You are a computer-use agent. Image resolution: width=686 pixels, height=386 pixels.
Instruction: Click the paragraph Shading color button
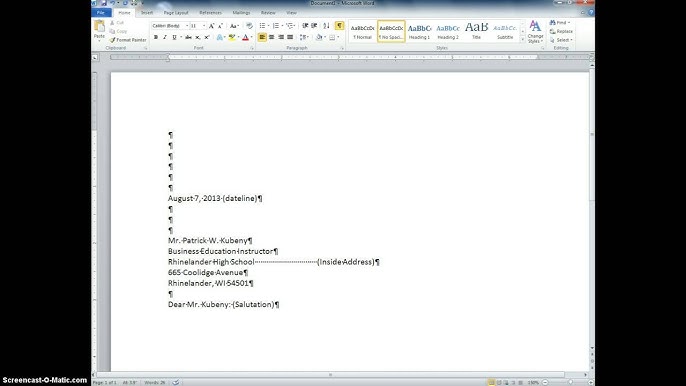click(x=319, y=38)
